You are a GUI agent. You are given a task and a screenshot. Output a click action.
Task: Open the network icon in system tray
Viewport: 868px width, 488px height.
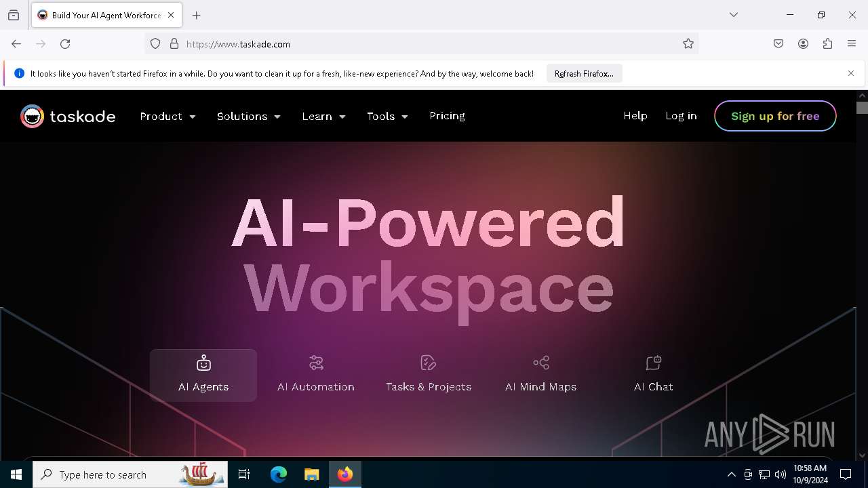tap(764, 474)
